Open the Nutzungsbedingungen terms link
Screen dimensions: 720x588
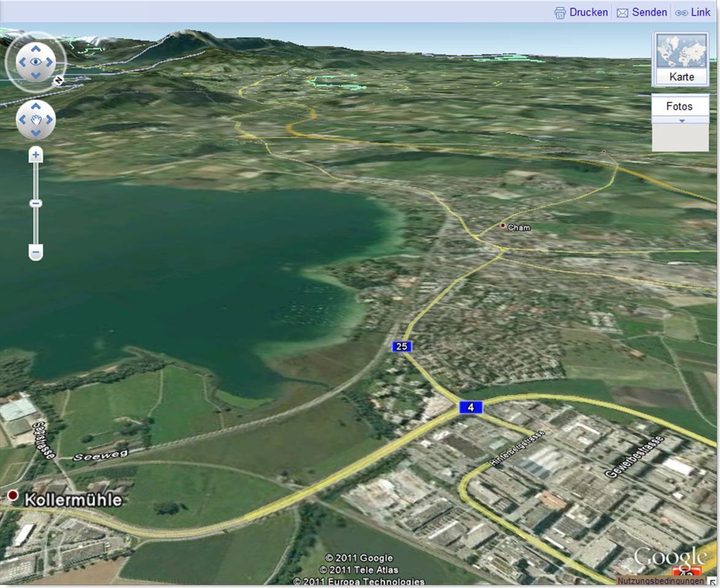tap(661, 581)
